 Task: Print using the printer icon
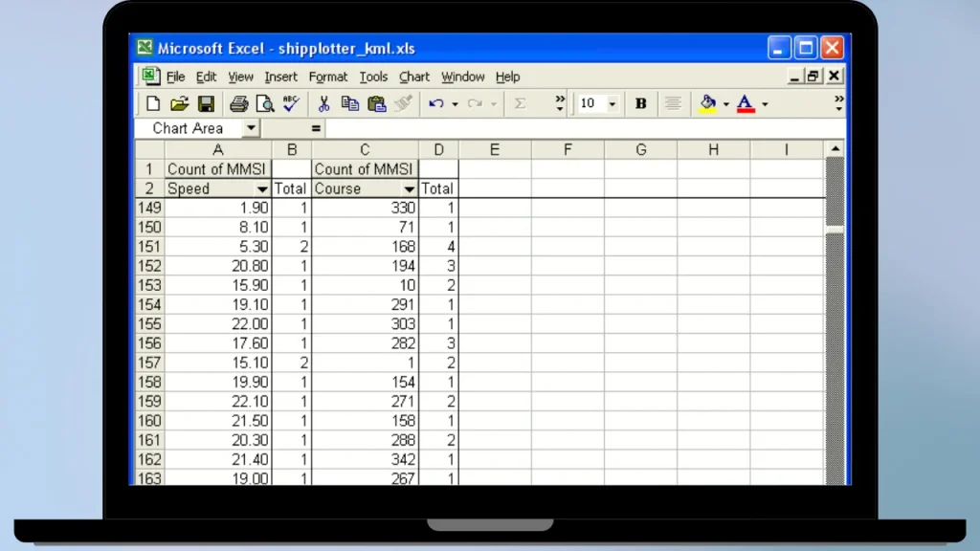(238, 103)
